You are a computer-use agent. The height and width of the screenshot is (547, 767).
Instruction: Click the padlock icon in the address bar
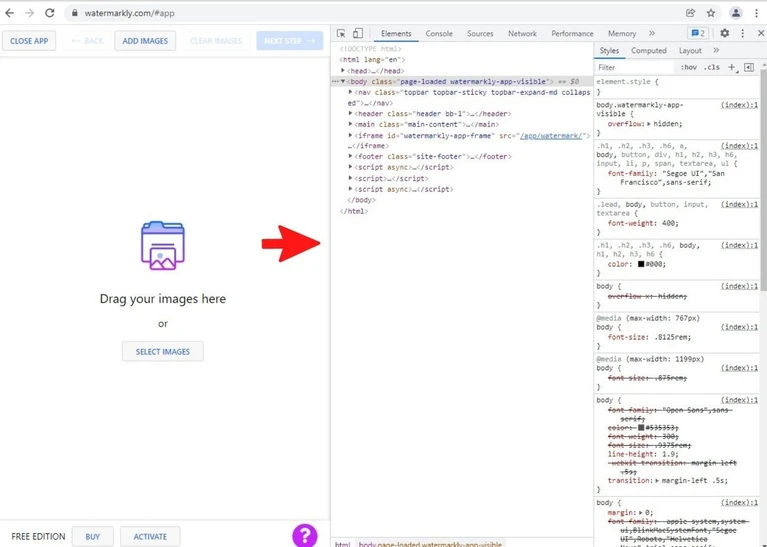(x=74, y=13)
